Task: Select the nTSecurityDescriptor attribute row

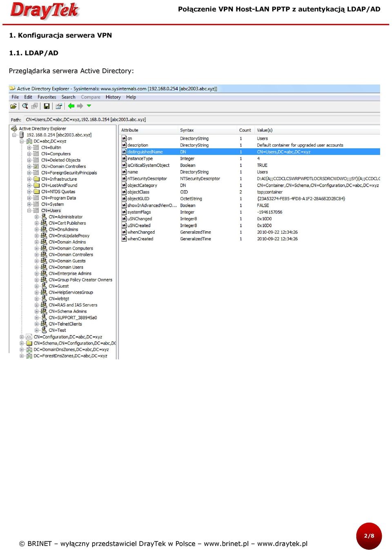Action: pyautogui.click(x=250, y=179)
